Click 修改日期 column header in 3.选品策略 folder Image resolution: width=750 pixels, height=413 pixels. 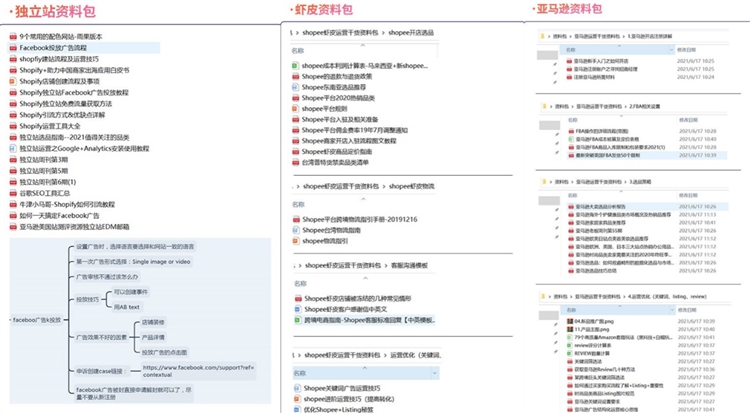point(688,195)
